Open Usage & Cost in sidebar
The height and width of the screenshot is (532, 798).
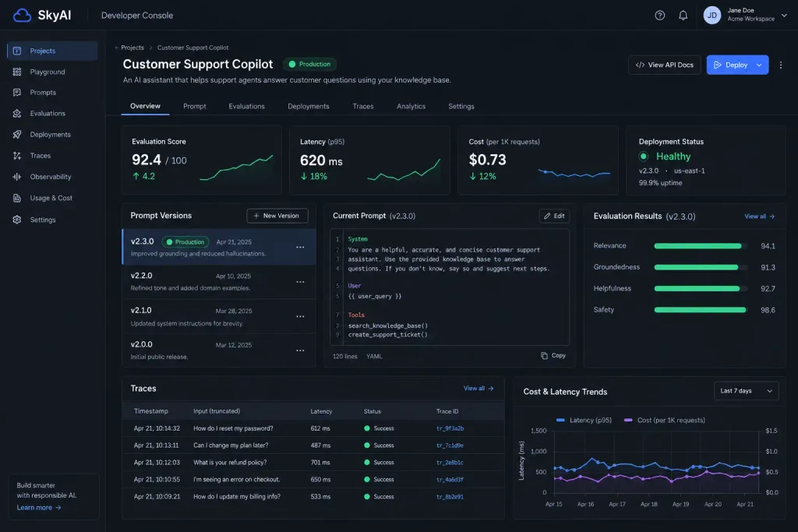52,198
